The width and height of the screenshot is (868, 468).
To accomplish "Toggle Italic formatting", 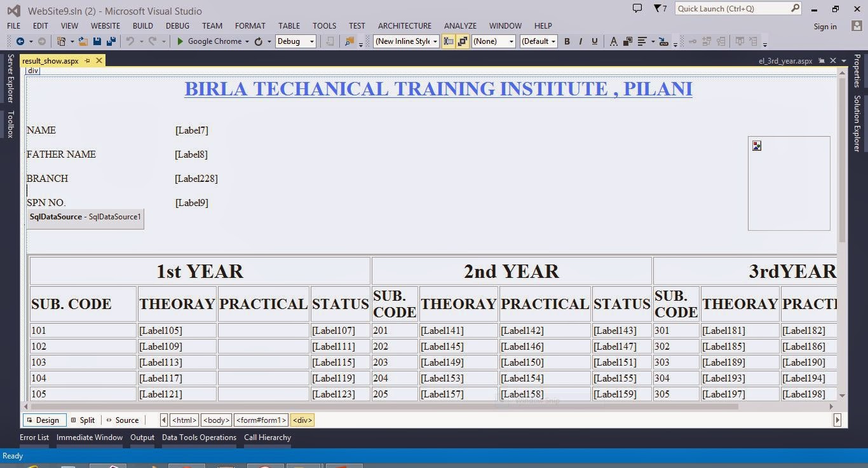I will 581,41.
